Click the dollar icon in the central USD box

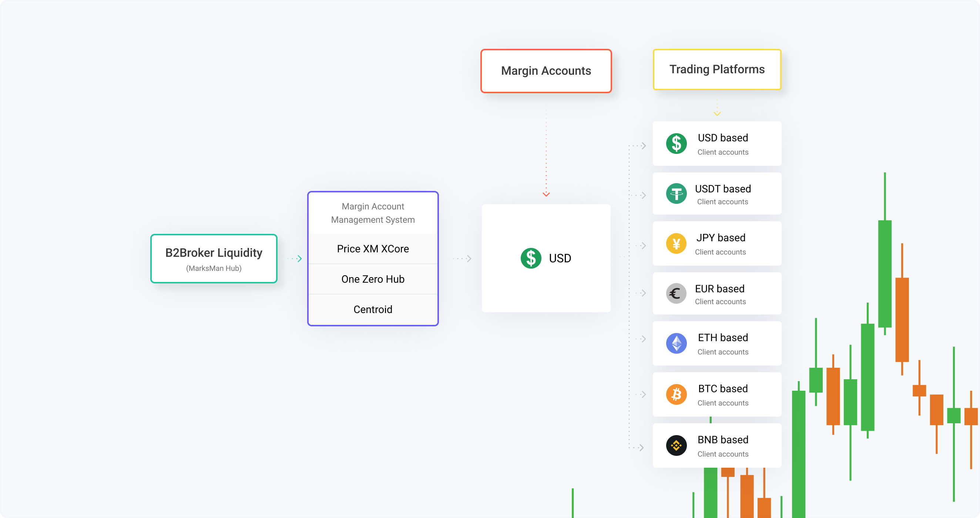click(531, 258)
